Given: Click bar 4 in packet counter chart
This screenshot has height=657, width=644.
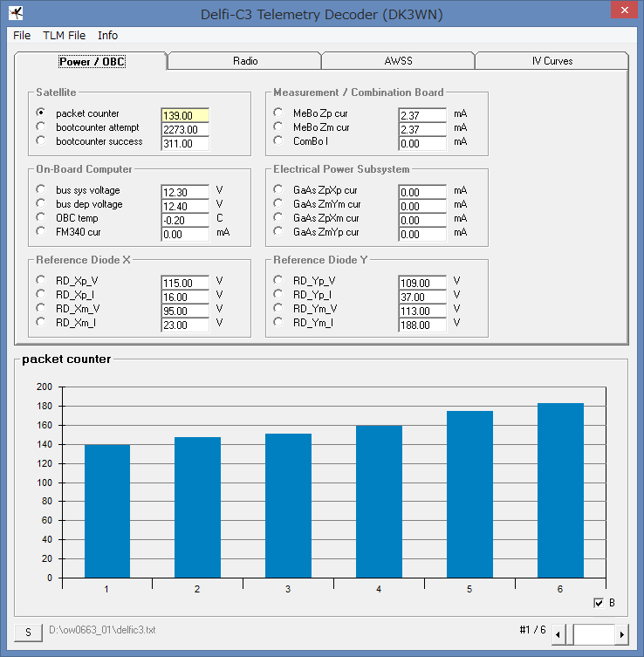Looking at the screenshot, I should pos(380,502).
